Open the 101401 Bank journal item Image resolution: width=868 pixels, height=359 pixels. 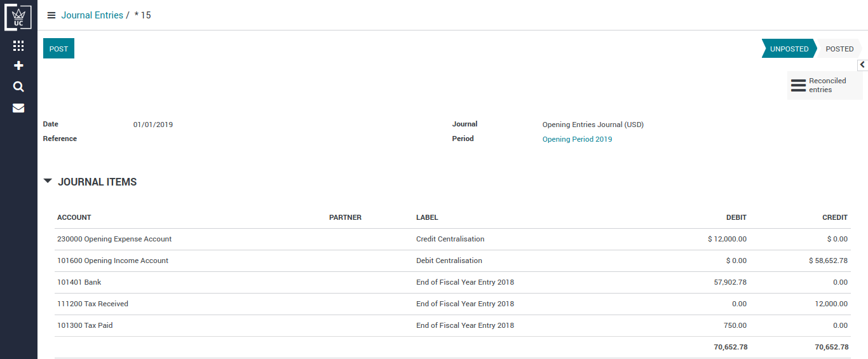(x=79, y=282)
